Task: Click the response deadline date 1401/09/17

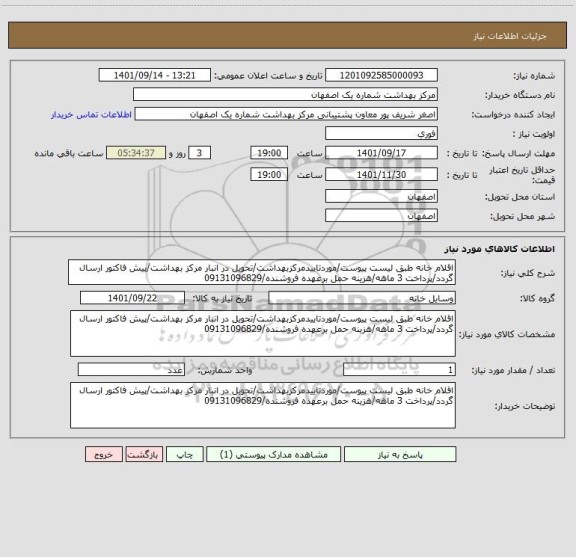Action: (381, 153)
